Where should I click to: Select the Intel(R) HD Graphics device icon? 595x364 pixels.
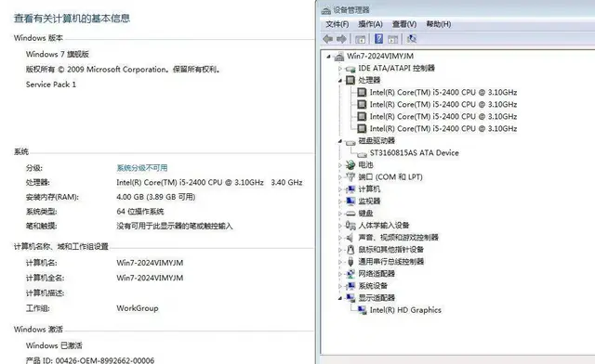pyautogui.click(x=362, y=310)
